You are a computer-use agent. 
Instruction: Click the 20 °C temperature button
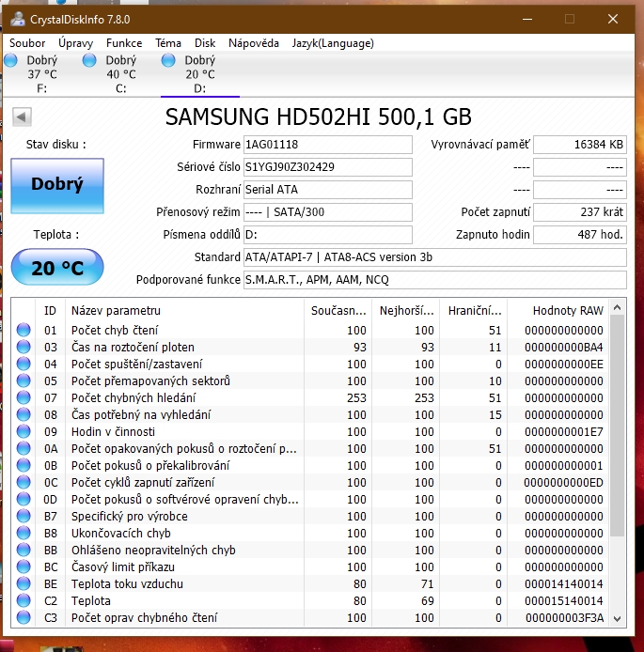click(57, 268)
